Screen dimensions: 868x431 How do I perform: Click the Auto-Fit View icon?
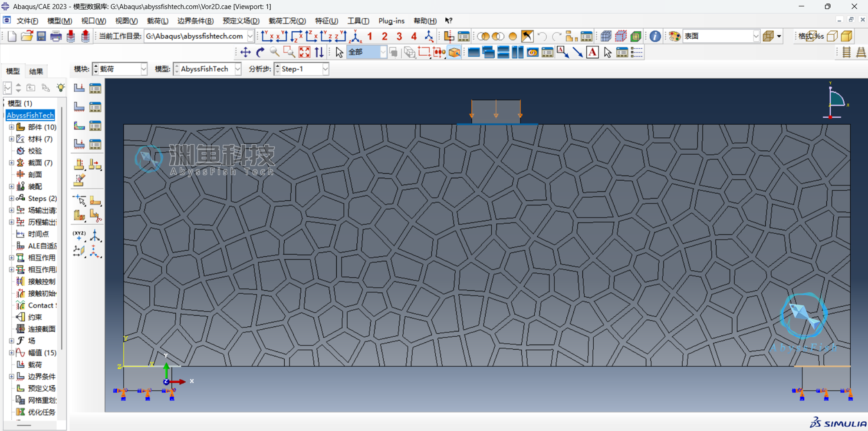305,53
